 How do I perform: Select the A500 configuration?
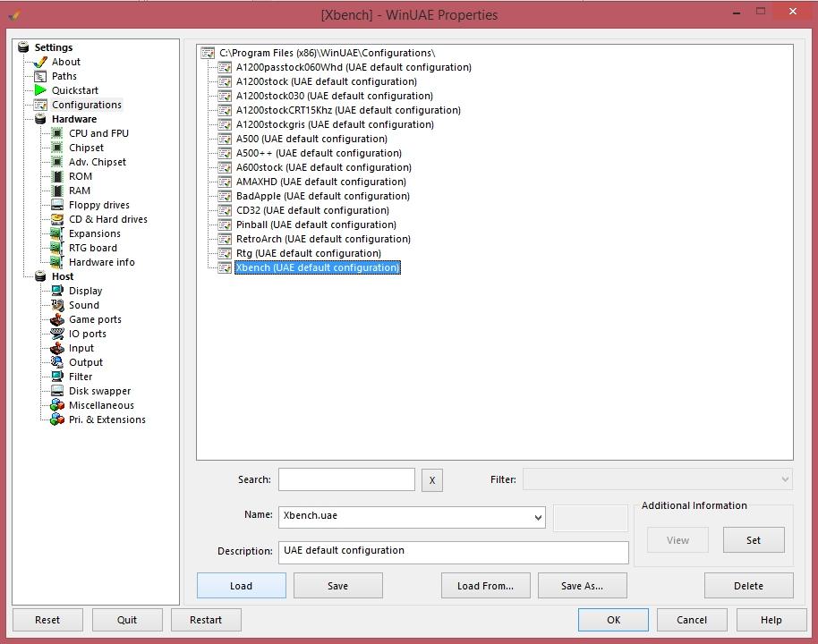(311, 139)
